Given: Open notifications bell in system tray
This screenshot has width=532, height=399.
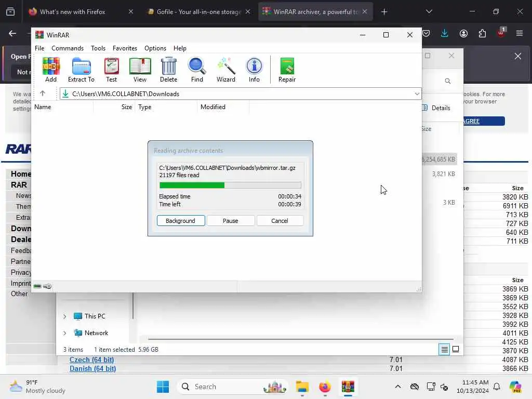Looking at the screenshot, I should coord(497,387).
